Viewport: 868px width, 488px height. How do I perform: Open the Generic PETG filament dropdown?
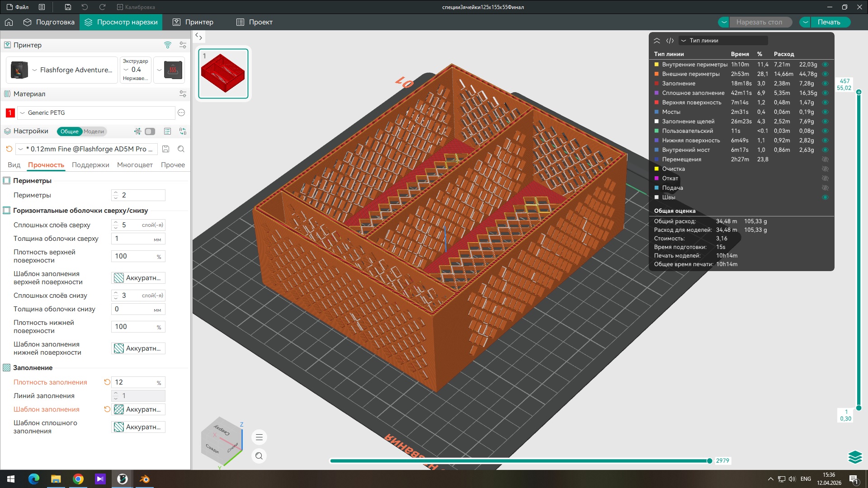pyautogui.click(x=96, y=113)
